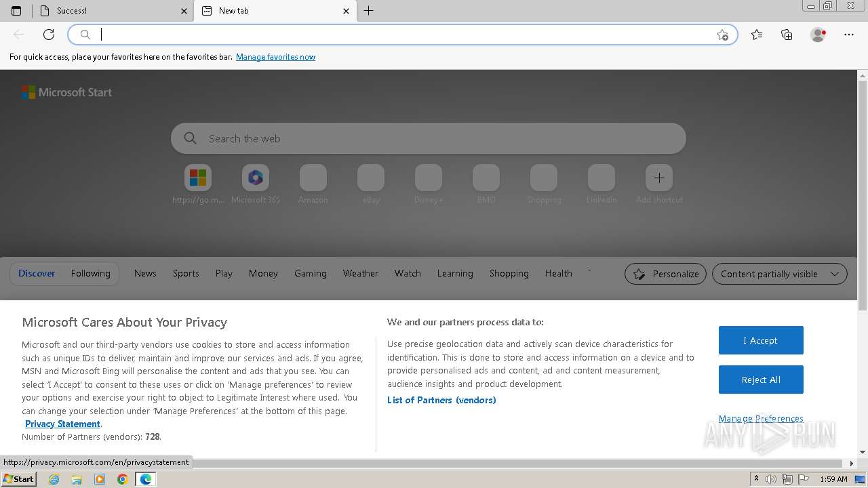The height and width of the screenshot is (488, 868).
Task: Open the volume speaker tray icon
Action: (772, 479)
